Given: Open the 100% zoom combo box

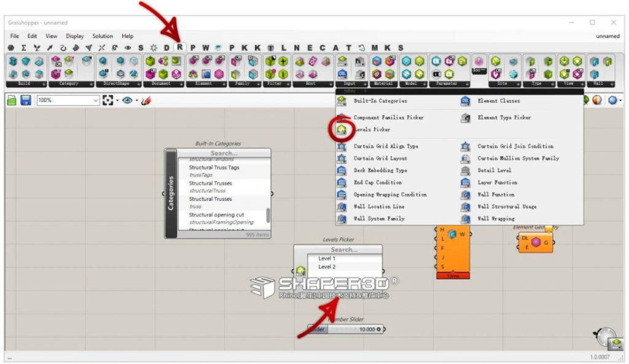Looking at the screenshot, I should point(68,100).
